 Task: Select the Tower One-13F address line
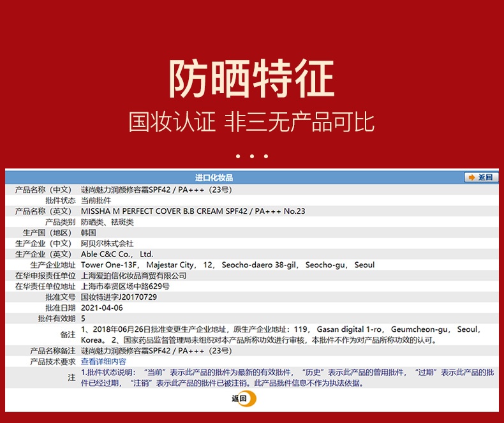pyautogui.click(x=228, y=265)
